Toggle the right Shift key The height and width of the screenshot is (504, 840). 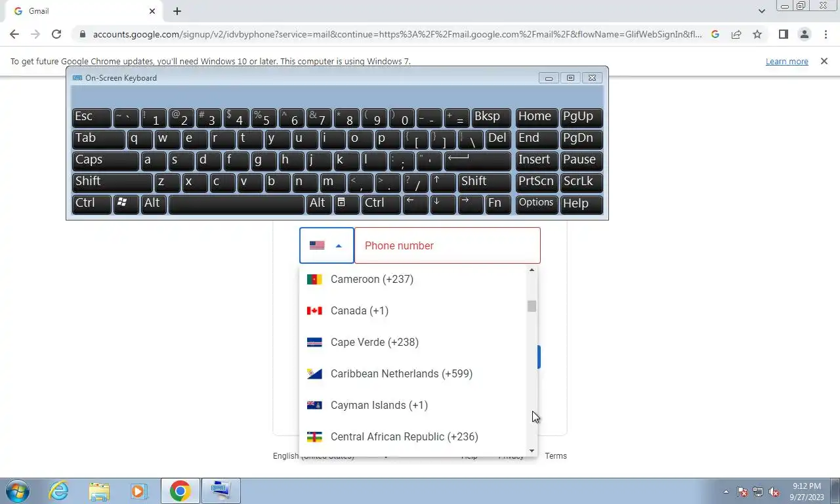click(484, 182)
